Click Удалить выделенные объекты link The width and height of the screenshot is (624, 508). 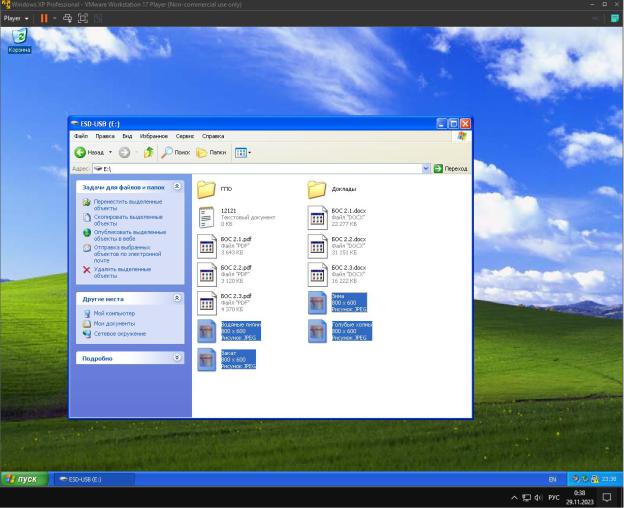click(x=122, y=272)
